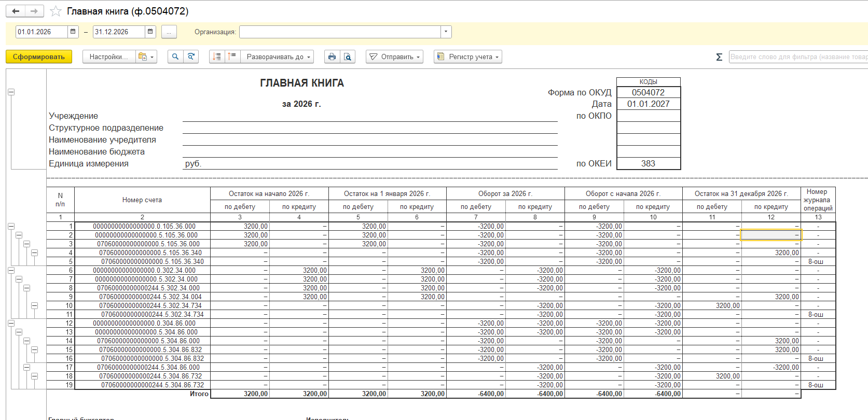Image resolution: width=868 pixels, height=420 pixels.
Task: Open print preview icon
Action: (348, 57)
